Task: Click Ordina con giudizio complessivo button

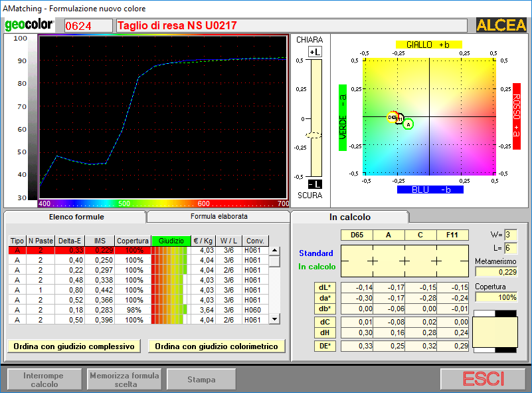Action: pyautogui.click(x=74, y=346)
